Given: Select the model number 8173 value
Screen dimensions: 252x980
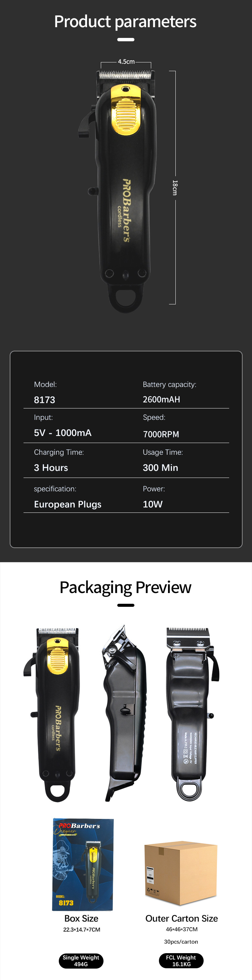Looking at the screenshot, I should [45, 400].
